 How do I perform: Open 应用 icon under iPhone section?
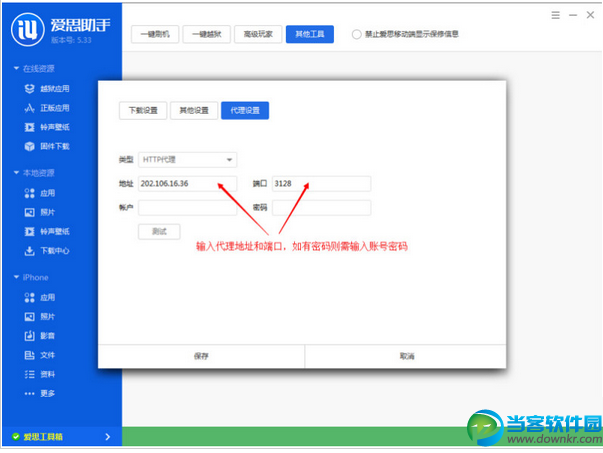tap(30, 297)
